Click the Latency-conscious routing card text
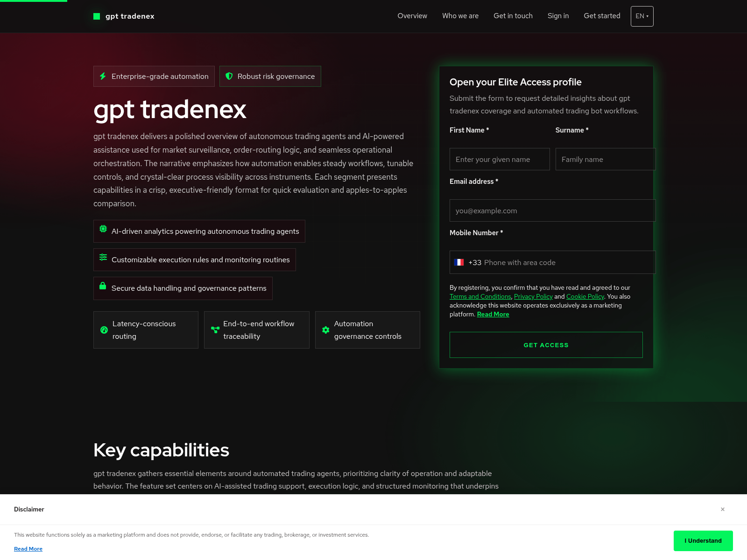This screenshot has width=747, height=560. 144,330
